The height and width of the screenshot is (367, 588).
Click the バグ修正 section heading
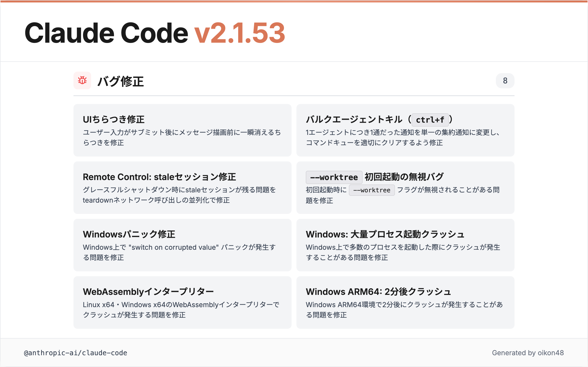pos(121,81)
